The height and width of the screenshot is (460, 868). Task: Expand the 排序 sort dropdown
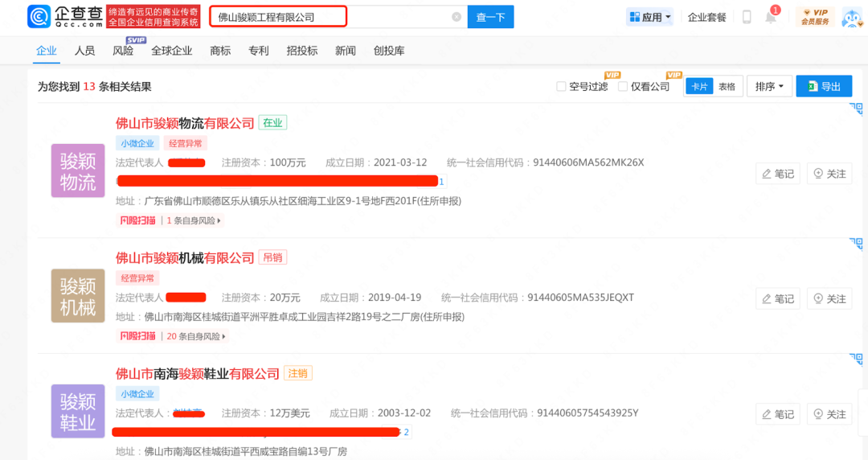[769, 87]
